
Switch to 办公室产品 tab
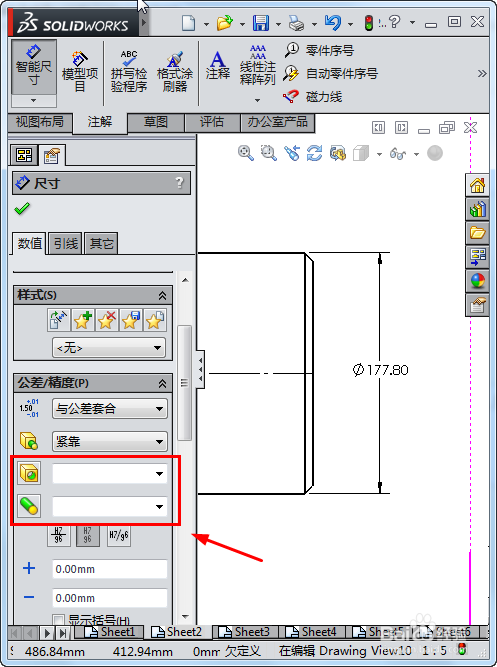277,123
